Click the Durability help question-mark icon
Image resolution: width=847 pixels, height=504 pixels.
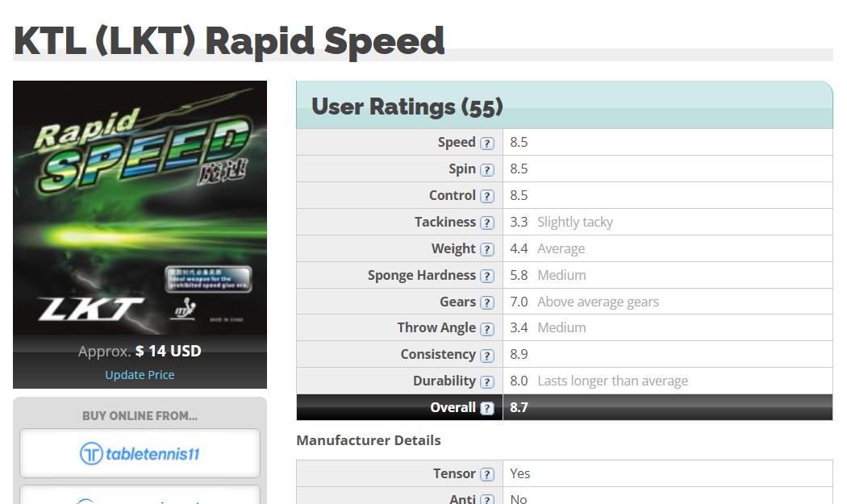(486, 381)
